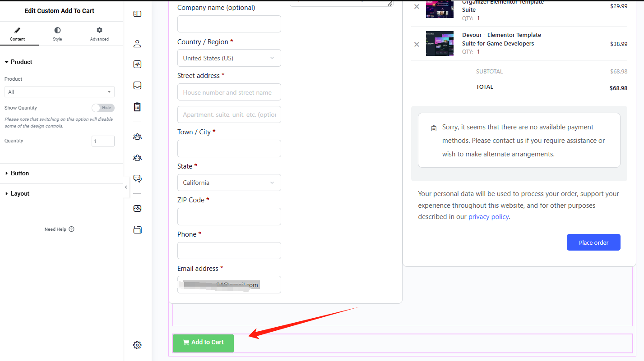Viewport: 644px width, 361px height.
Task: Select the user profile icon in the sidebar
Action: [x=137, y=43]
